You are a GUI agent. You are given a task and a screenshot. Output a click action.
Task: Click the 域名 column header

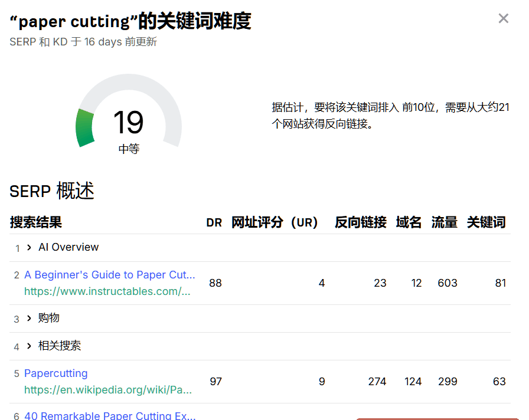coord(409,222)
